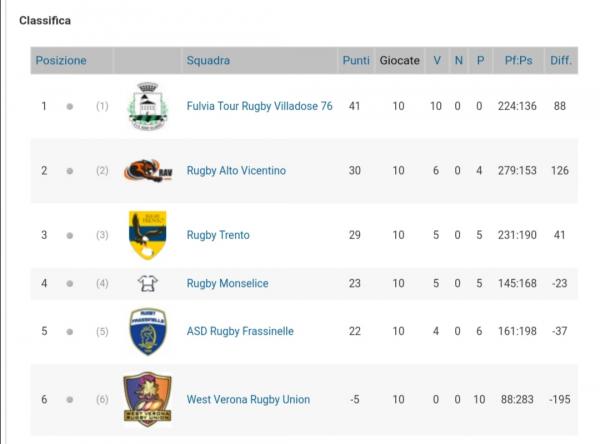Screen dimensions: 600x444
Task: Select the Rugby Monselice team link
Action: tap(227, 283)
